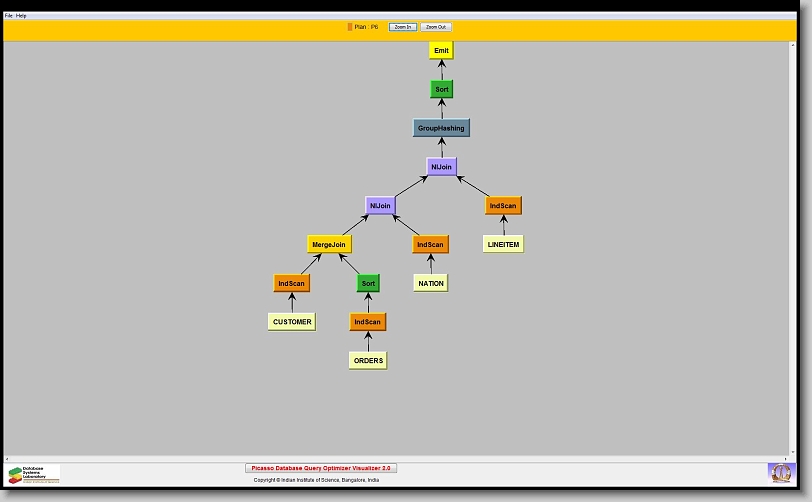The image size is (812, 502).
Task: Select the lower NLJoin node
Action: coord(380,206)
